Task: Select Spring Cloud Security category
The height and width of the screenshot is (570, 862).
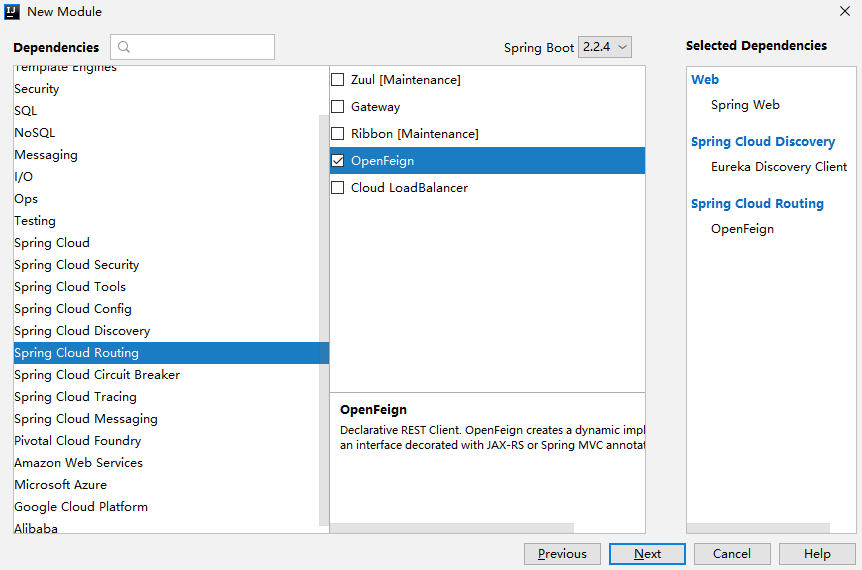Action: tap(171, 264)
